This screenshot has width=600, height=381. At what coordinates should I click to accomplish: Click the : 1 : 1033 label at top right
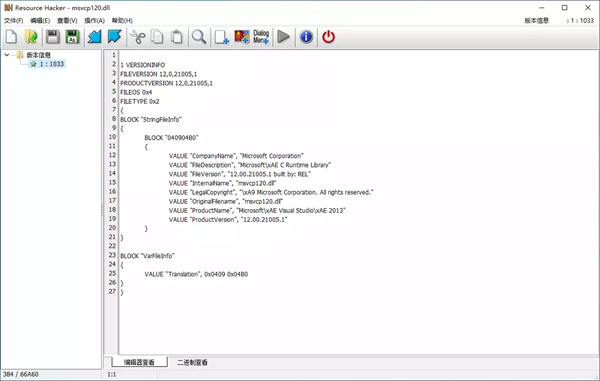pyautogui.click(x=580, y=20)
